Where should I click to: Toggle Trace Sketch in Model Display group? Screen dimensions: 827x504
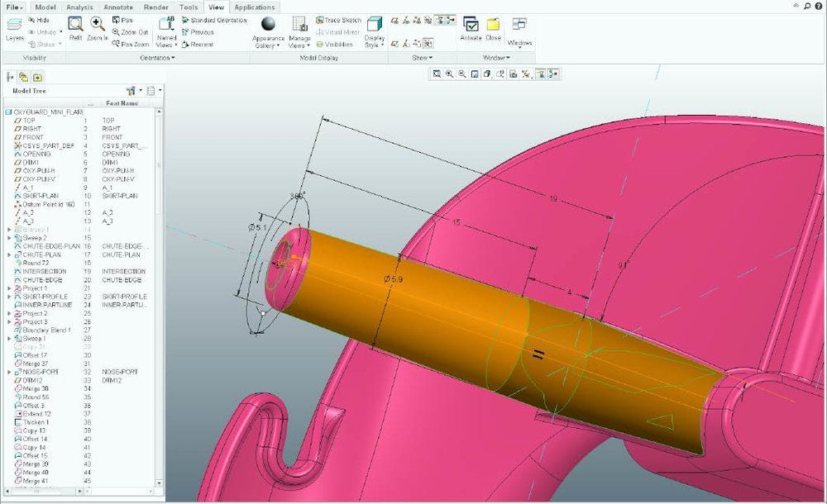[339, 20]
